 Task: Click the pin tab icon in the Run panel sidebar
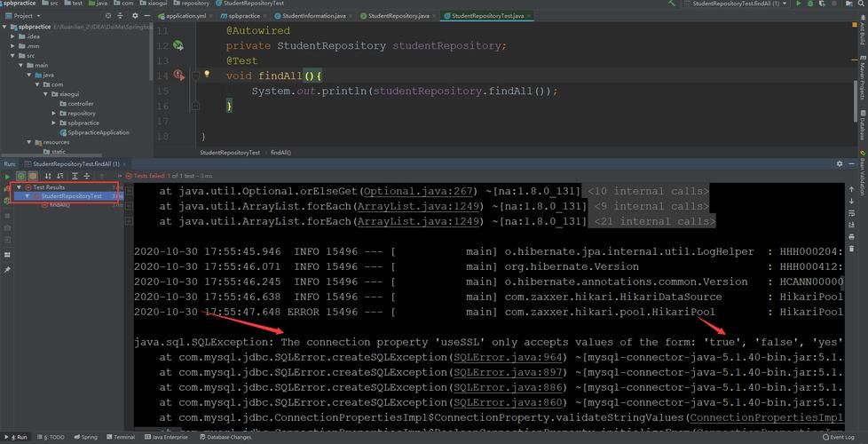click(7, 269)
